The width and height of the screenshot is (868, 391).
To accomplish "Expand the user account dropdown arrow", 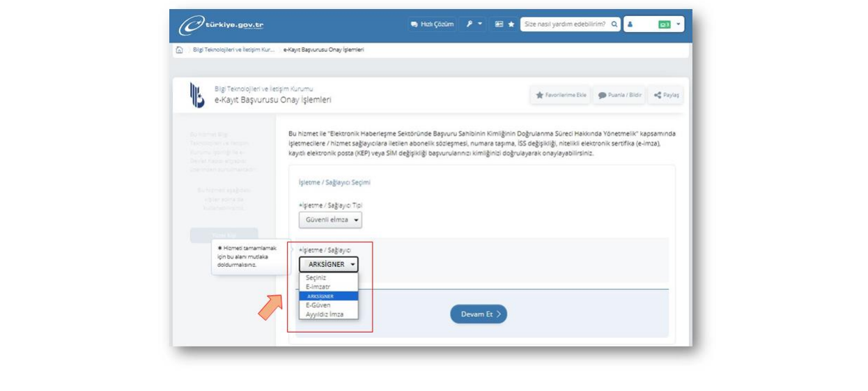I will click(679, 24).
